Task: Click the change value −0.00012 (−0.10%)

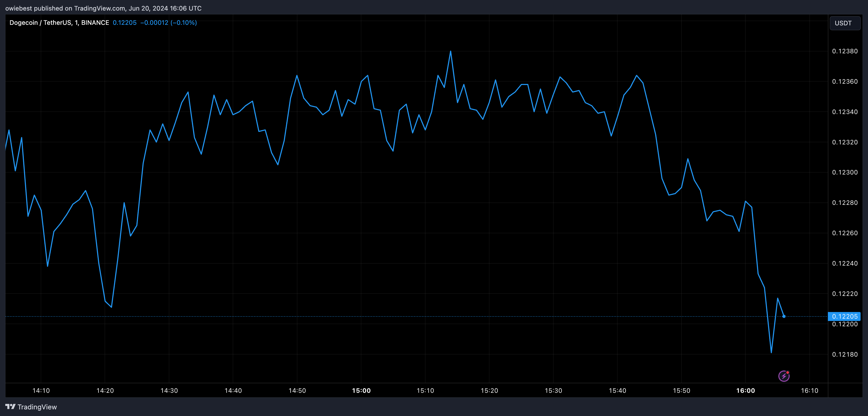Action: (x=169, y=22)
